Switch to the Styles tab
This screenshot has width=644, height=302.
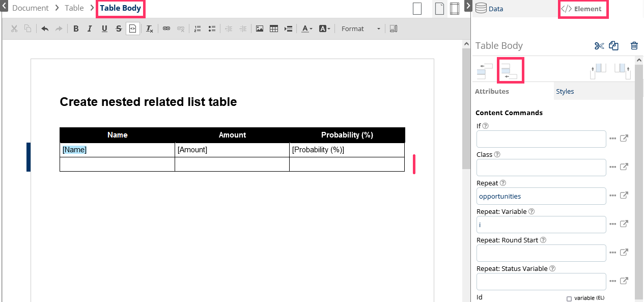click(x=565, y=92)
